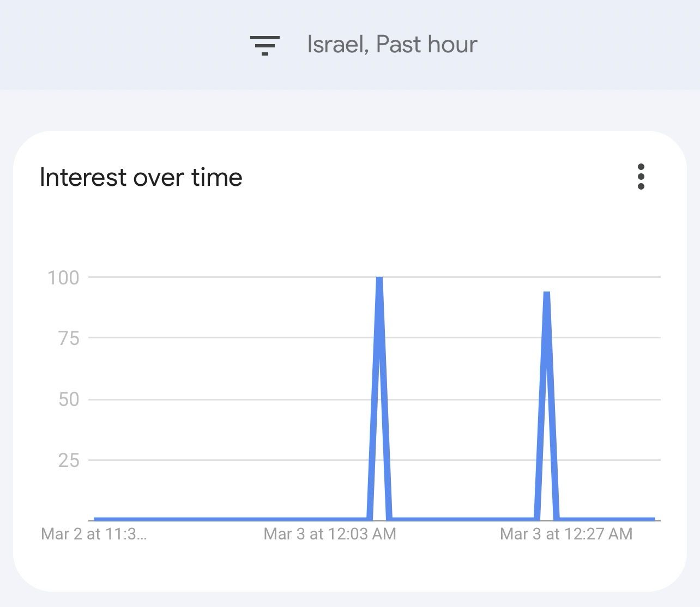Click the truncated Mar 2 x-axis label
The image size is (700, 607).
(x=94, y=534)
